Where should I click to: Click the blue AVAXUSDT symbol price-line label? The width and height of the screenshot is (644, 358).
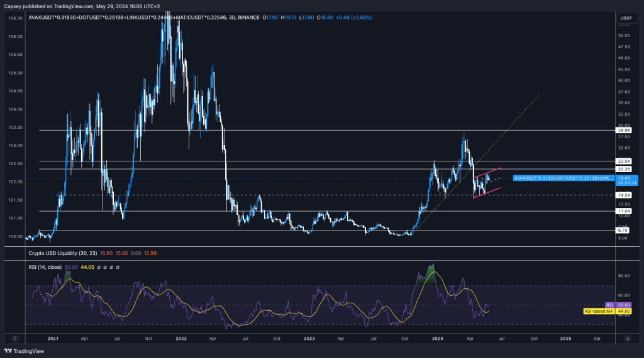pos(563,178)
